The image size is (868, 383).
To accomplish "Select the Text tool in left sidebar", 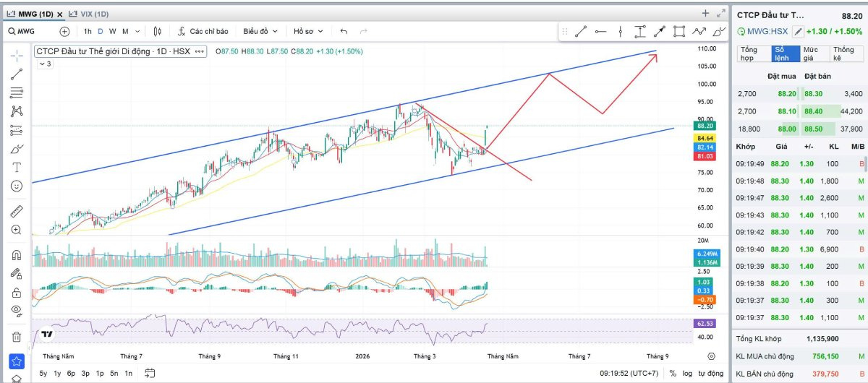I will point(17,167).
